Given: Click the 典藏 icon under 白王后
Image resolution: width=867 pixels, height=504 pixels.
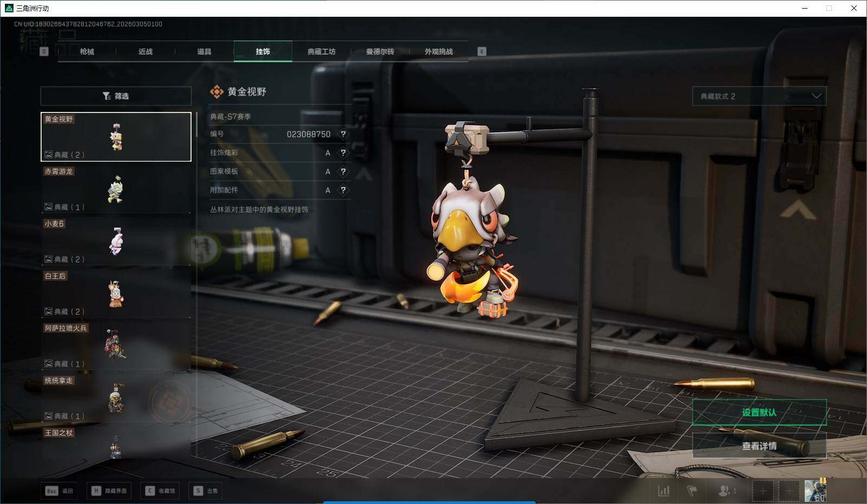Looking at the screenshot, I should [48, 312].
